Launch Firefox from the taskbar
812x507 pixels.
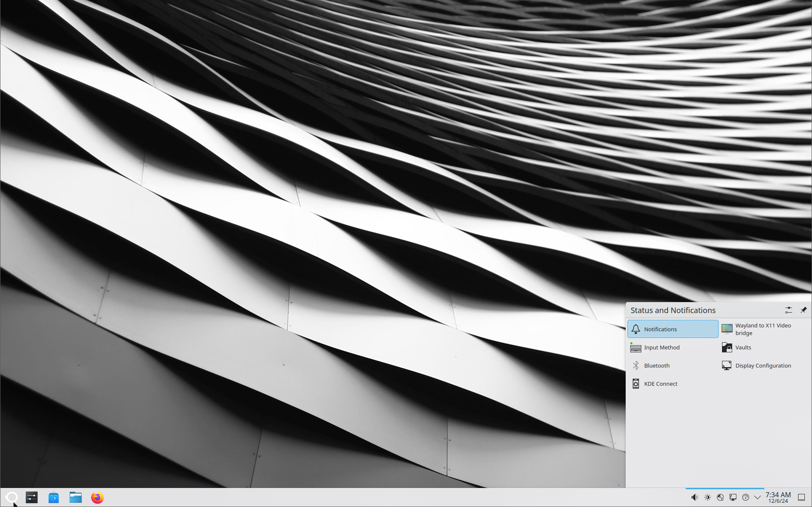click(97, 497)
